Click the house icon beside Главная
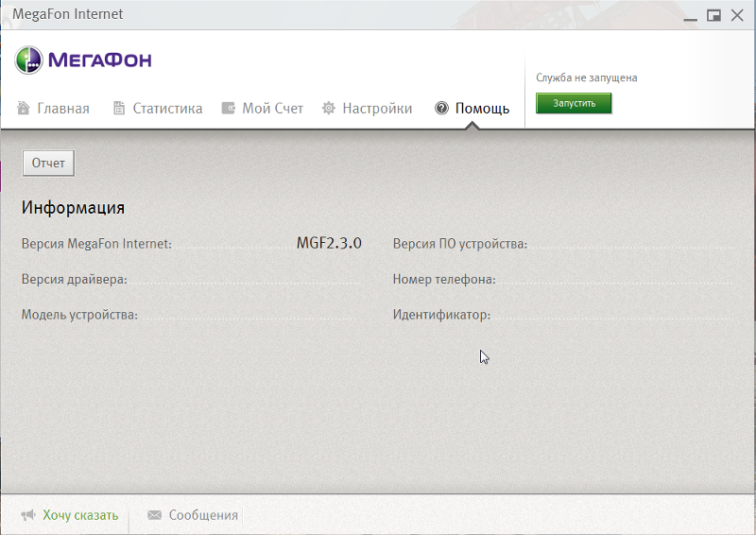The width and height of the screenshot is (756, 535). pyautogui.click(x=23, y=108)
